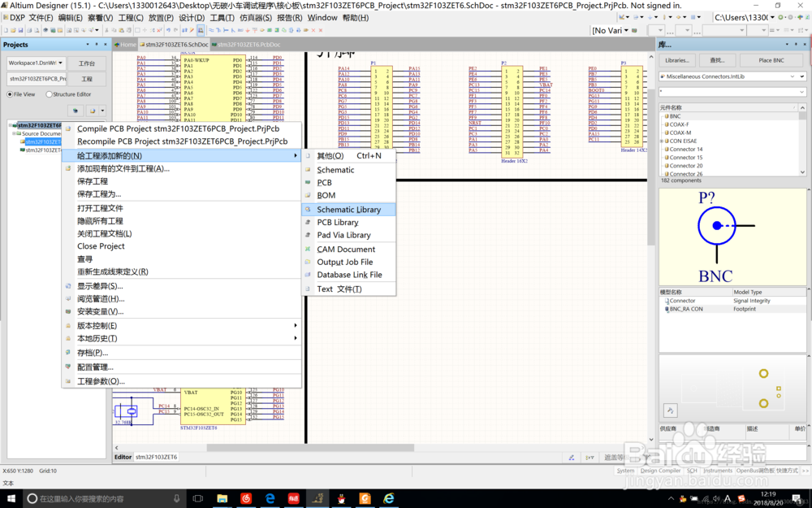The height and width of the screenshot is (508, 812).
Task: Click Editor tab at sheet bottom
Action: point(123,457)
